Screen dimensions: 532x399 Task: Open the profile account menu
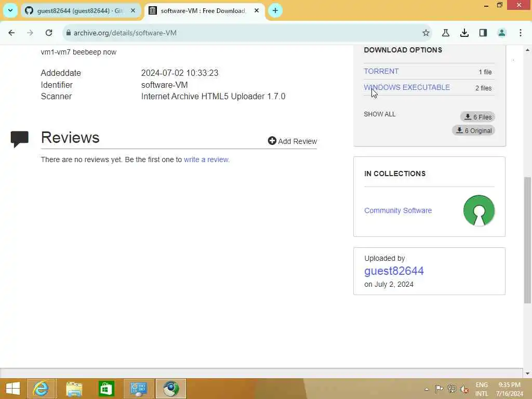tap(502, 33)
